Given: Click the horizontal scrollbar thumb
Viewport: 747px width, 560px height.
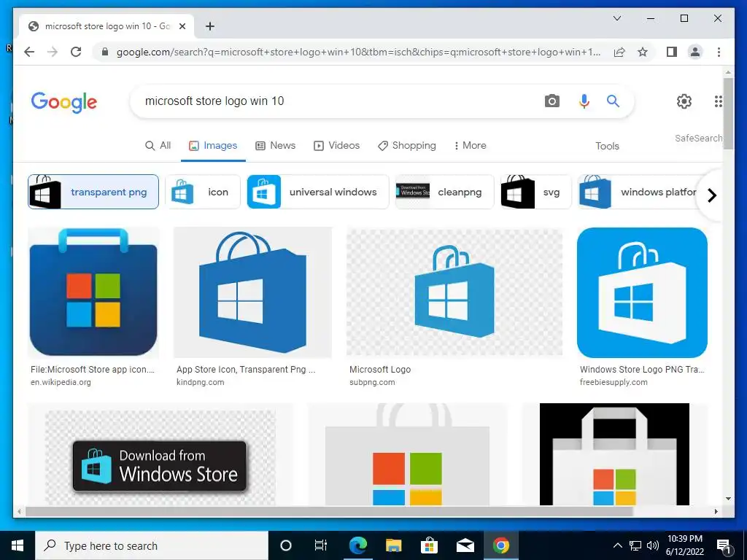Looking at the screenshot, I should (329, 511).
